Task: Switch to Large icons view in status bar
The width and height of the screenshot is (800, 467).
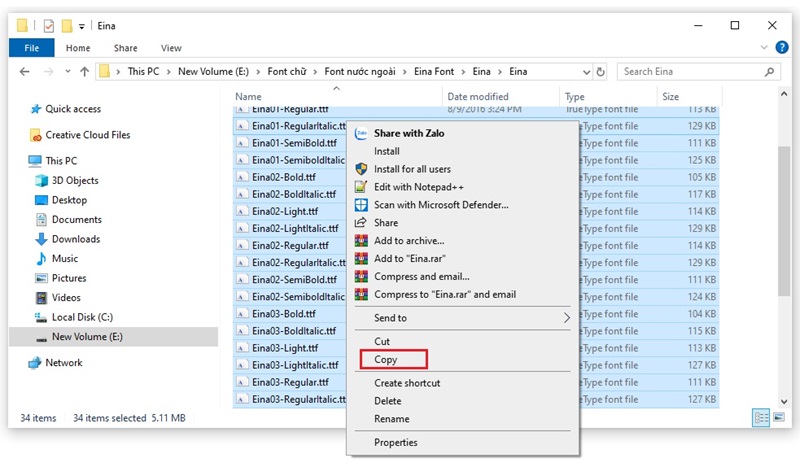Action: 779,417
